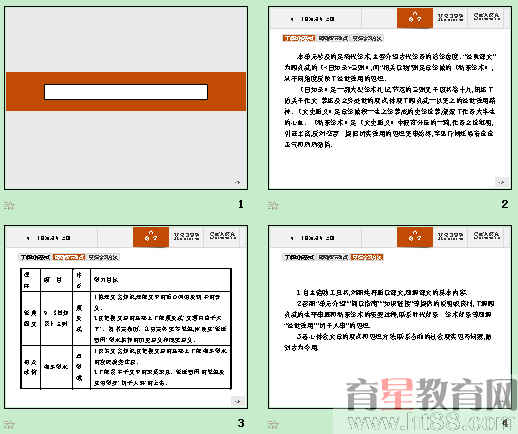518x434 pixels.
Task: Click the second sub-tab on slide 4
Action: [x=333, y=257]
